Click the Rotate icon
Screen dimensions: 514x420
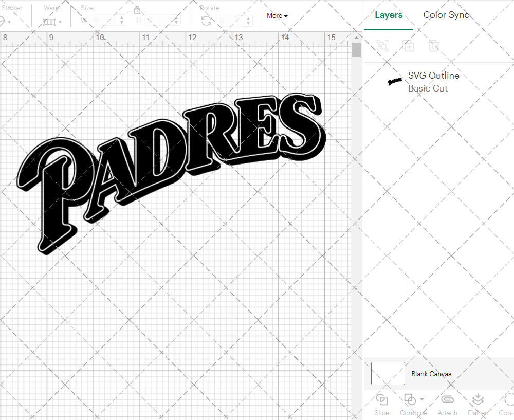tap(206, 21)
